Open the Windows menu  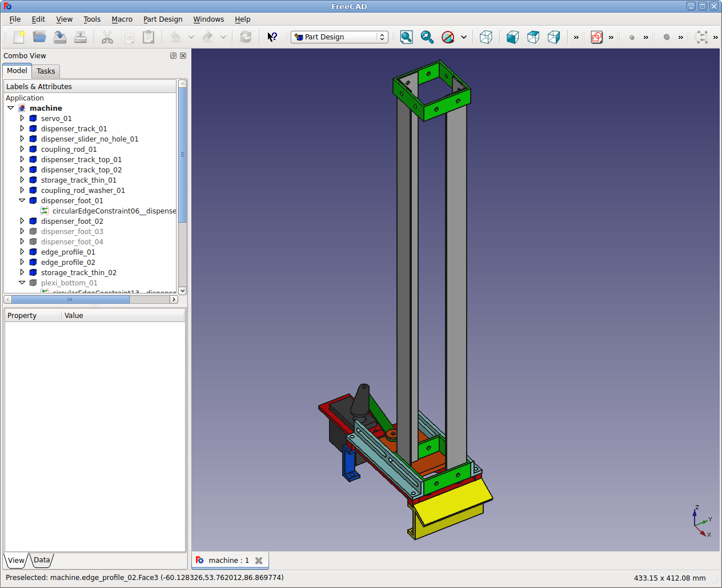coord(208,19)
